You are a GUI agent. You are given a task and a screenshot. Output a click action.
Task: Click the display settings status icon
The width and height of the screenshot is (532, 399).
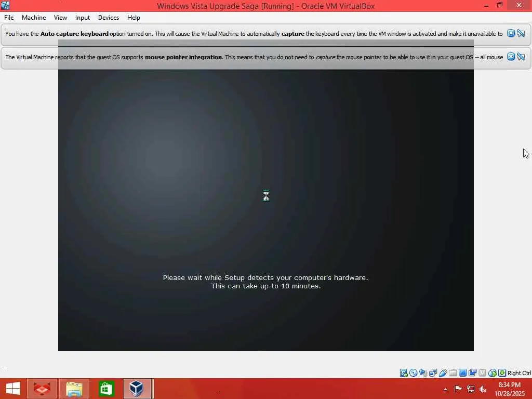(x=462, y=373)
